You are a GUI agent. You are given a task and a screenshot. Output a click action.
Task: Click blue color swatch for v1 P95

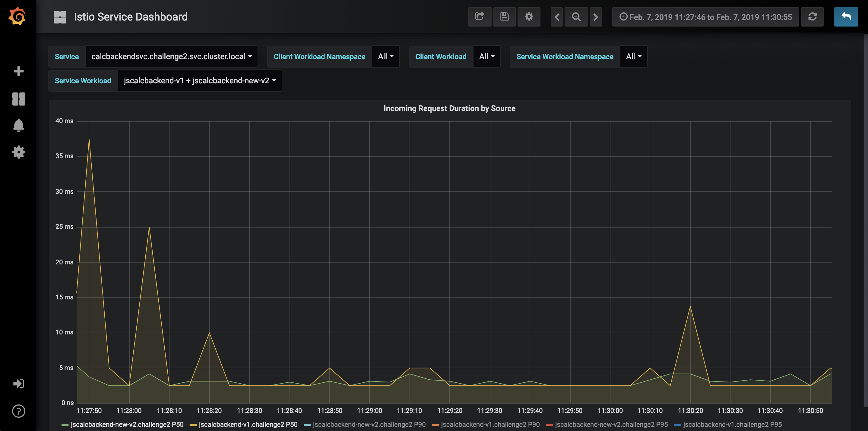pyautogui.click(x=677, y=425)
